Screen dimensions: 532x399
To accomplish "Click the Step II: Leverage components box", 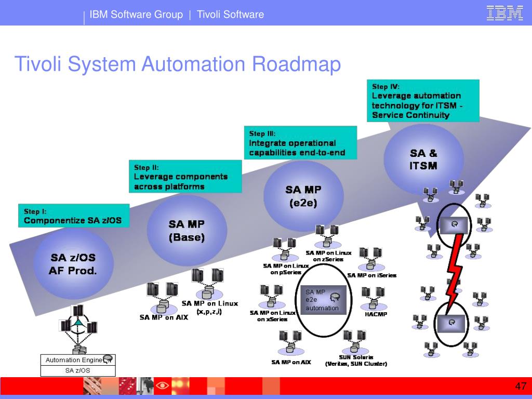I will [185, 177].
